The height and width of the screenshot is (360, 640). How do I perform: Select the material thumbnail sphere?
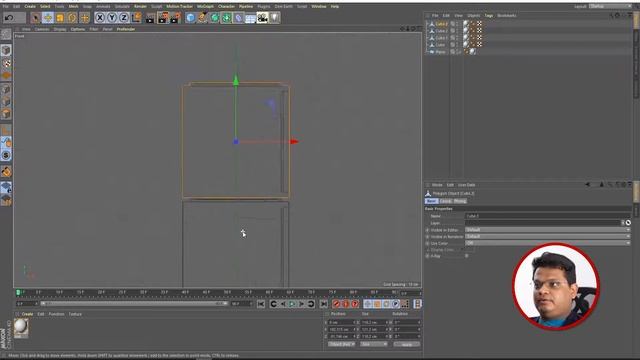[21, 327]
